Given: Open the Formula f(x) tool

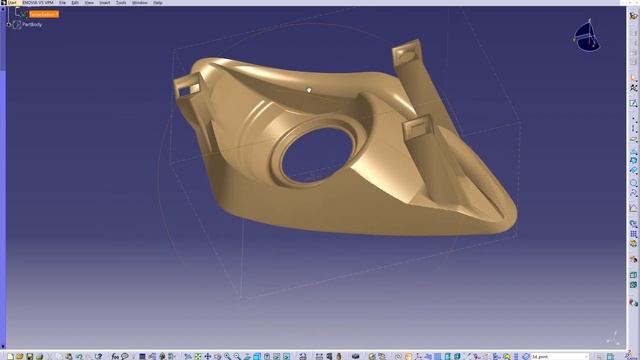Looking at the screenshot, I should point(115,356).
